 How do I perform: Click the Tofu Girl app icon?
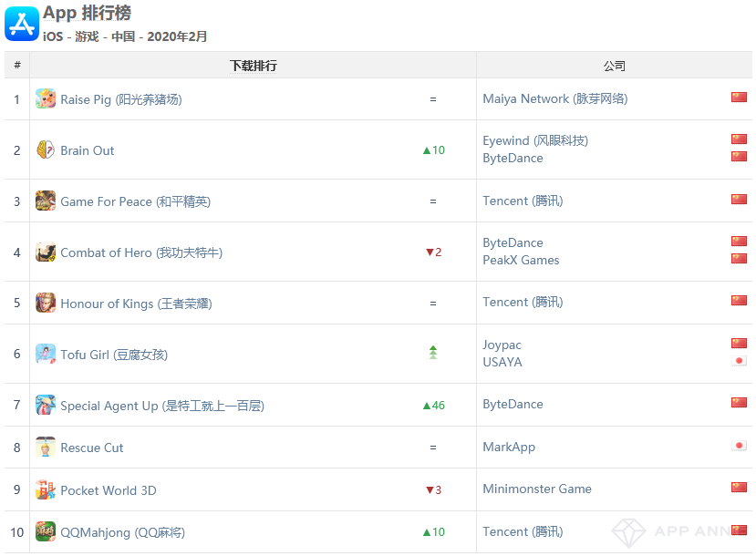coord(46,355)
